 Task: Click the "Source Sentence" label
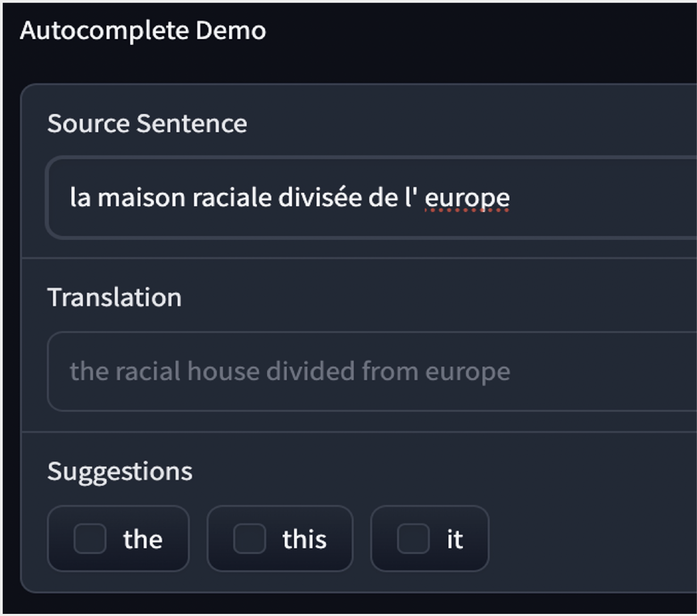pos(147,123)
